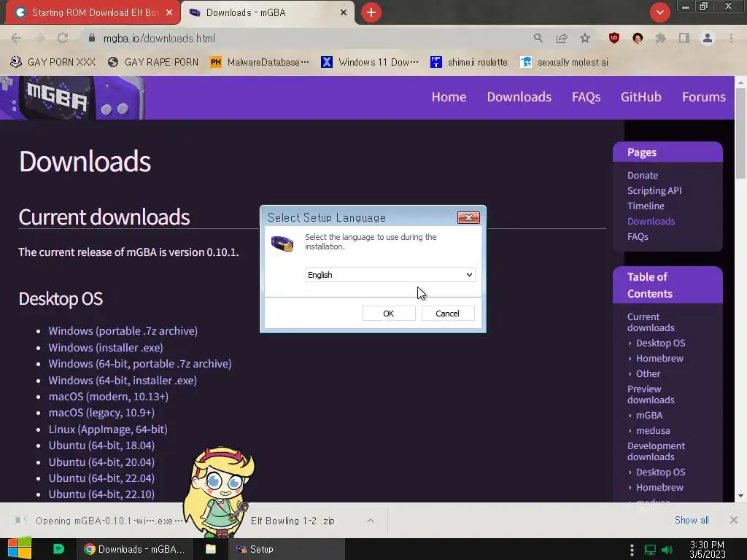Switch to Setup window in taskbar
747x560 pixels.
click(x=287, y=549)
